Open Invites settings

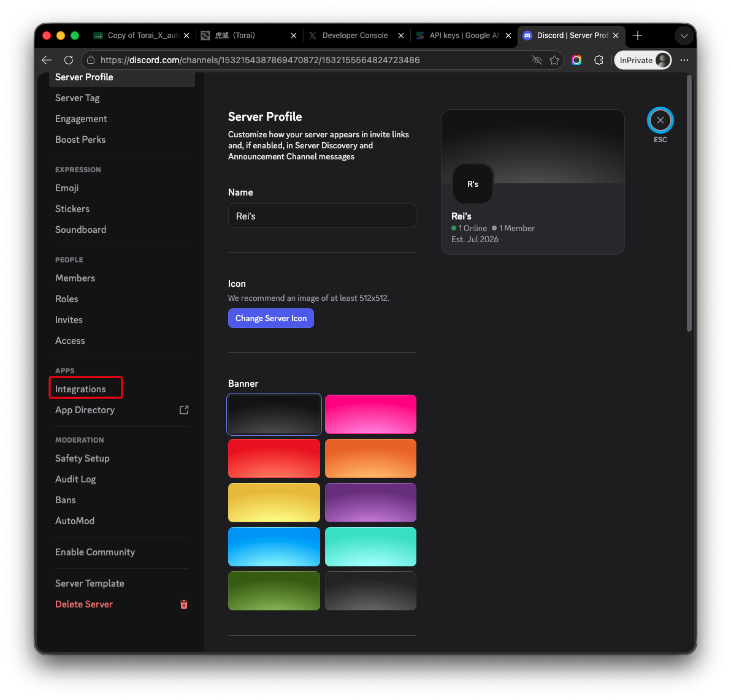coord(121,320)
